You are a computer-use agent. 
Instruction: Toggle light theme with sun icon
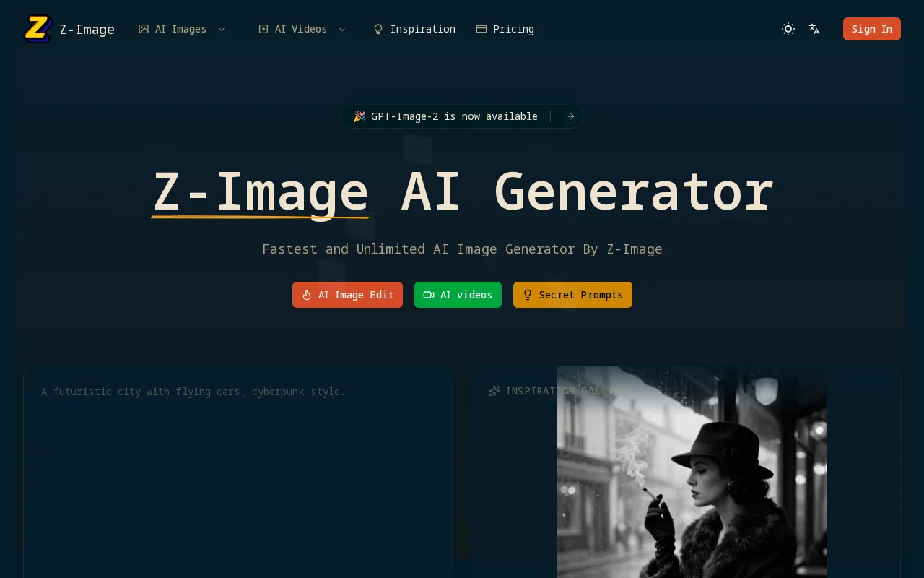pyautogui.click(x=788, y=29)
